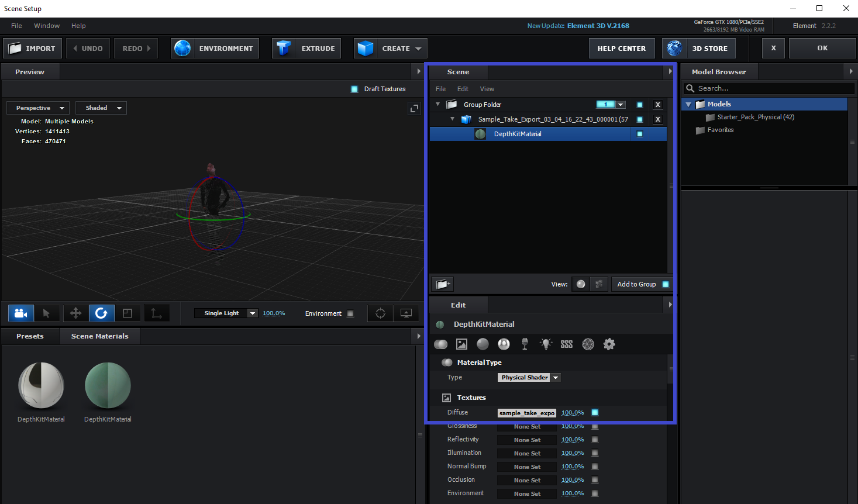The width and height of the screenshot is (858, 504).
Task: Activate the rotate transform tool
Action: pos(101,313)
